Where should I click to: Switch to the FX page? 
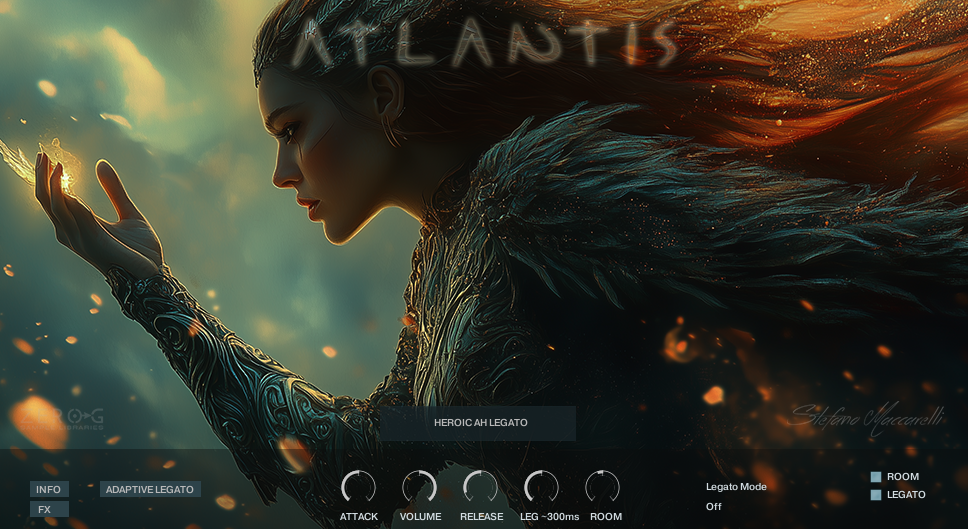(45, 509)
